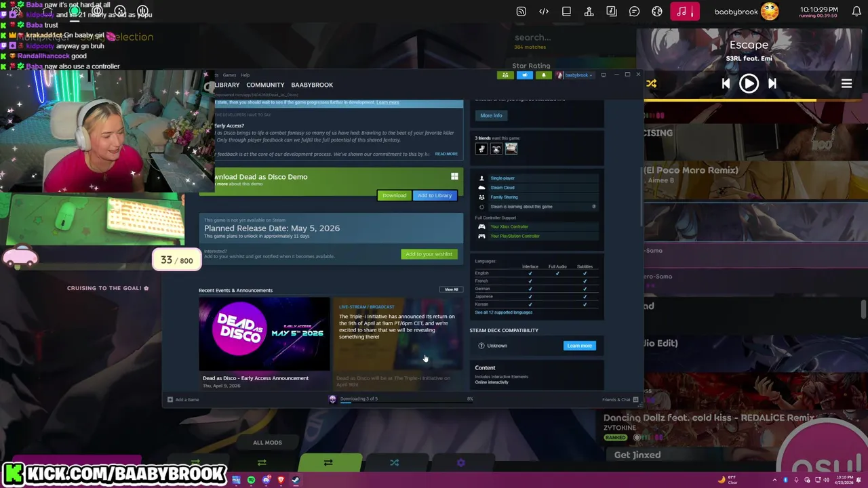Click the globe icon in osu! toolbar
868x488 pixels.
coord(657,12)
